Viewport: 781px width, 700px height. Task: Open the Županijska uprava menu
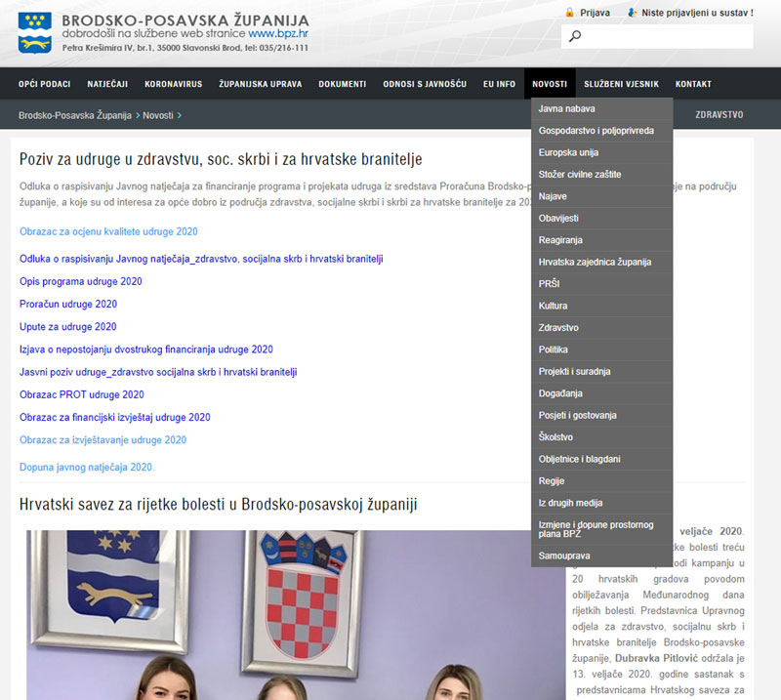point(260,84)
